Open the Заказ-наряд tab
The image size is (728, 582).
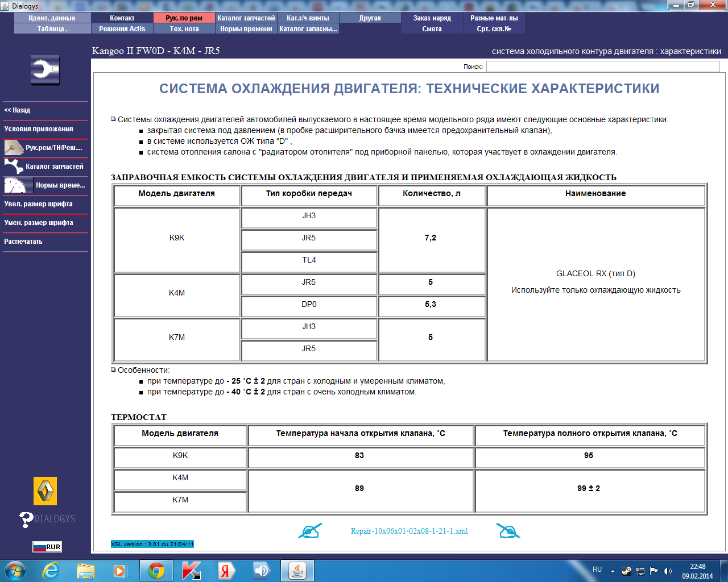[x=432, y=18]
